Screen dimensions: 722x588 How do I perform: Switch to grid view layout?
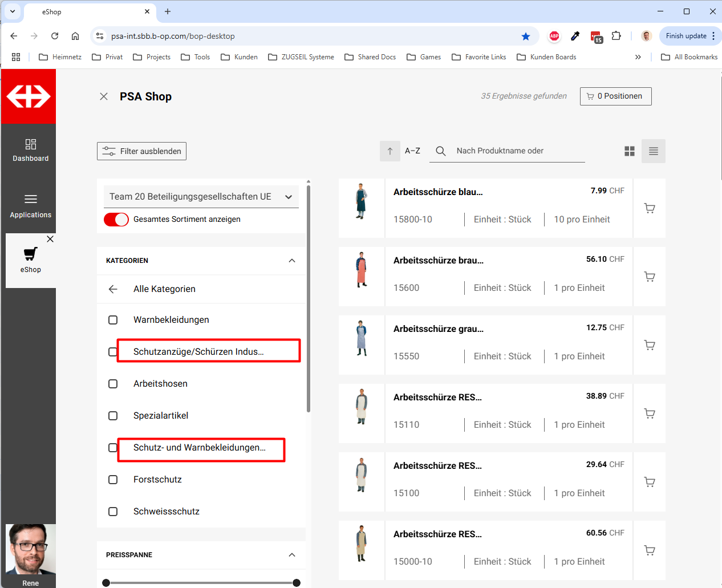[629, 151]
